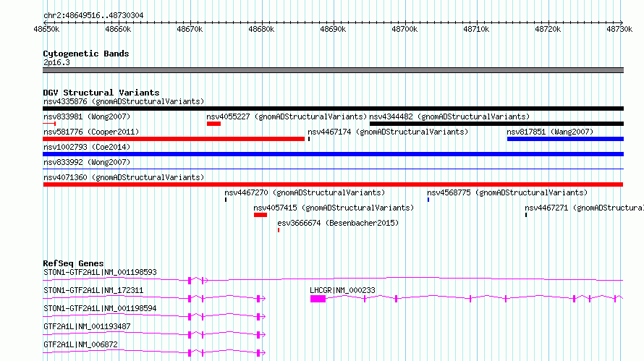Click the red nsv4071360 variant bar
644x361 pixels.
pyautogui.click(x=333, y=184)
